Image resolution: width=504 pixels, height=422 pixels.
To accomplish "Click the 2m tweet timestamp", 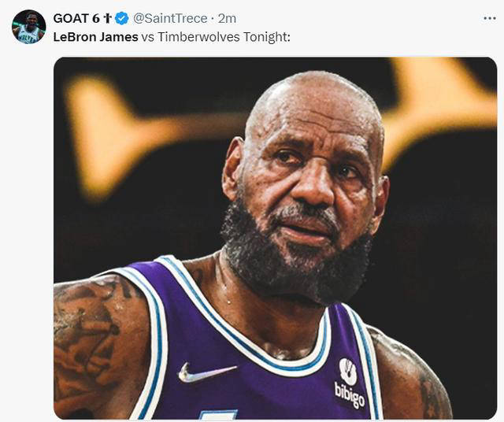I will 227,18.
